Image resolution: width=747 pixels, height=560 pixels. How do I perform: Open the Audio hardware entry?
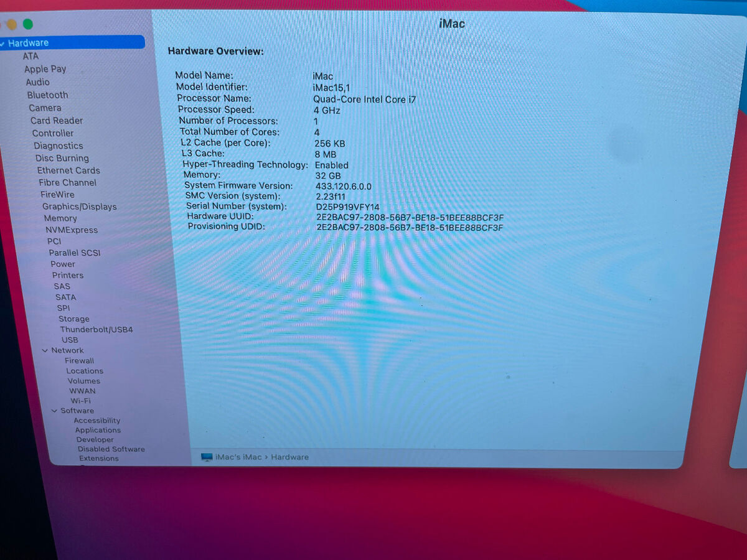[37, 82]
